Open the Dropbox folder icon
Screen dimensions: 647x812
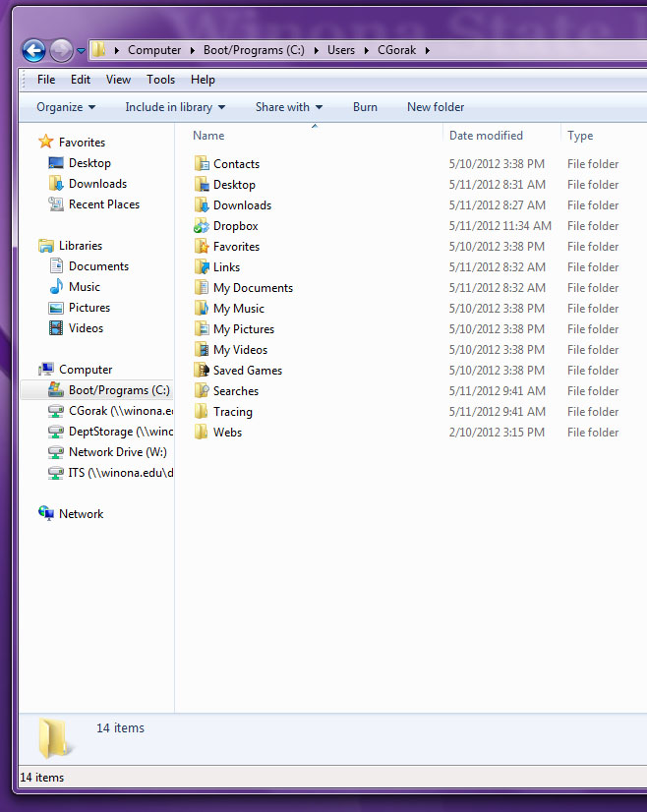202,226
